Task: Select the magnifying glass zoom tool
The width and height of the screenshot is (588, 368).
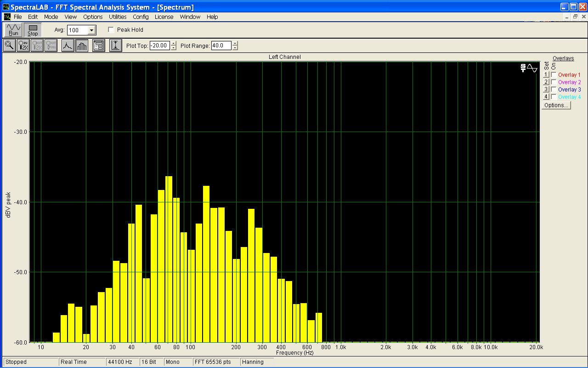Action: coord(9,46)
